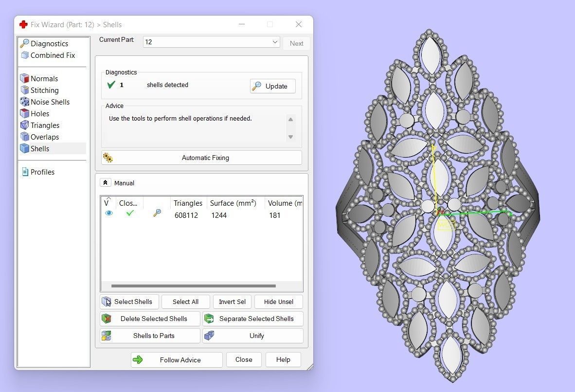Click the Select Shells cursor icon

(x=107, y=302)
